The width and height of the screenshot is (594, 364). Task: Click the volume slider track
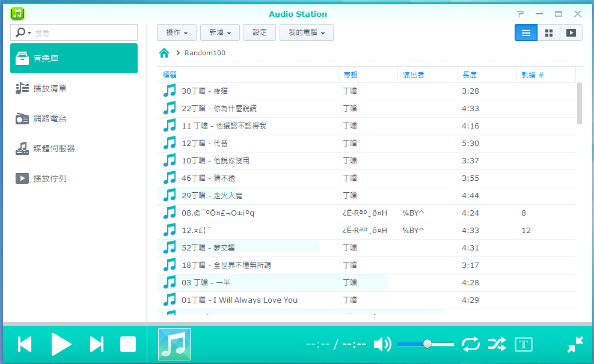click(x=425, y=344)
